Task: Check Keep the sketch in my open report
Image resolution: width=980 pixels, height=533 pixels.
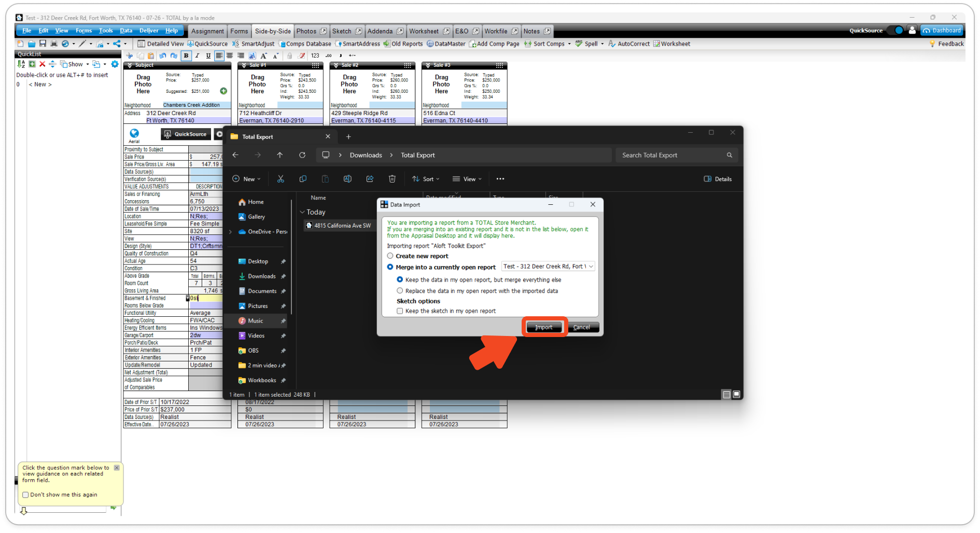Action: pyautogui.click(x=400, y=311)
